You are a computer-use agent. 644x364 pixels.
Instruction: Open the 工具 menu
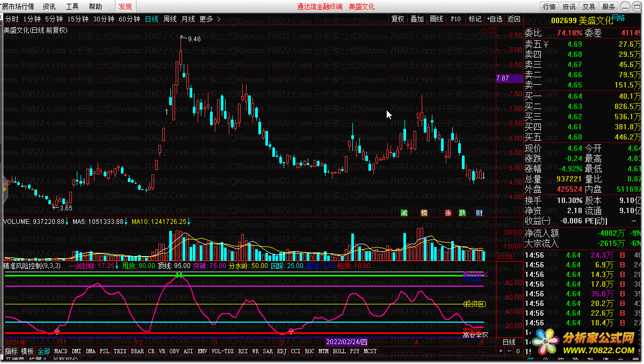tap(73, 6)
